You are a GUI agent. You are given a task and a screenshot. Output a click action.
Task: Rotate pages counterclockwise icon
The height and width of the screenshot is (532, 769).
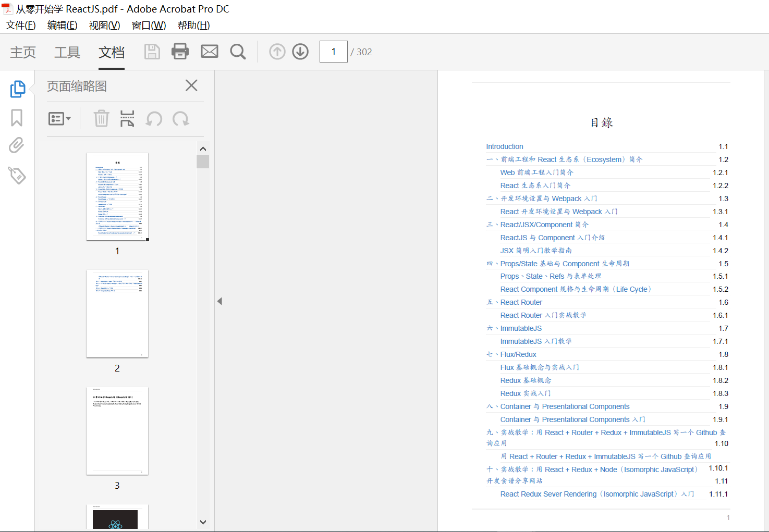pyautogui.click(x=154, y=119)
